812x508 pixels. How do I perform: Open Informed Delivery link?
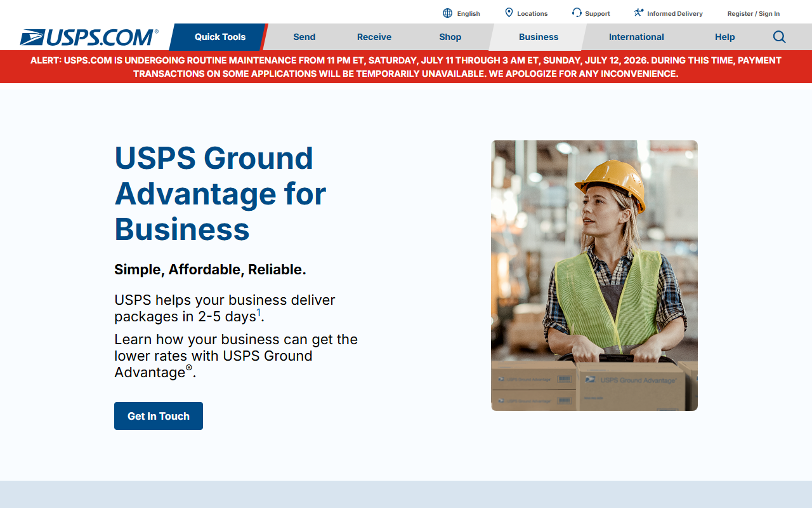[675, 13]
